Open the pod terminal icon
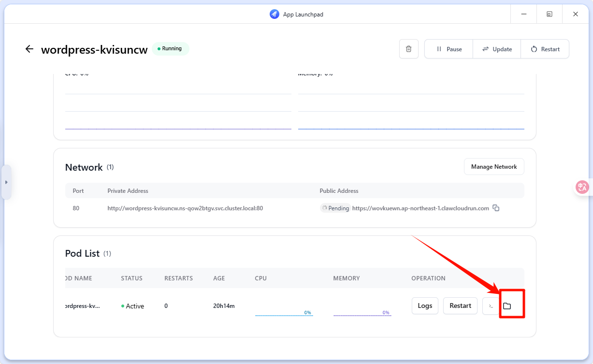The image size is (593, 364). pos(491,306)
